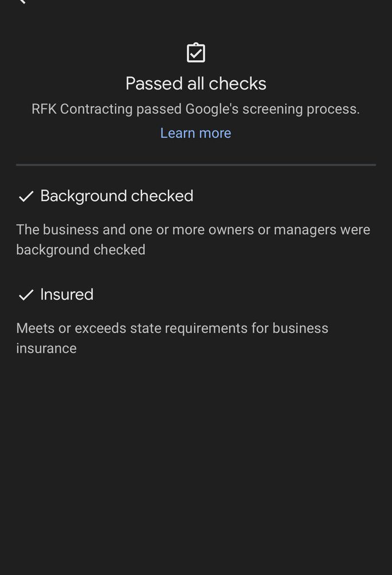The height and width of the screenshot is (575, 392).
Task: Tap the horizontal divider under Learn more
Action: click(195, 165)
